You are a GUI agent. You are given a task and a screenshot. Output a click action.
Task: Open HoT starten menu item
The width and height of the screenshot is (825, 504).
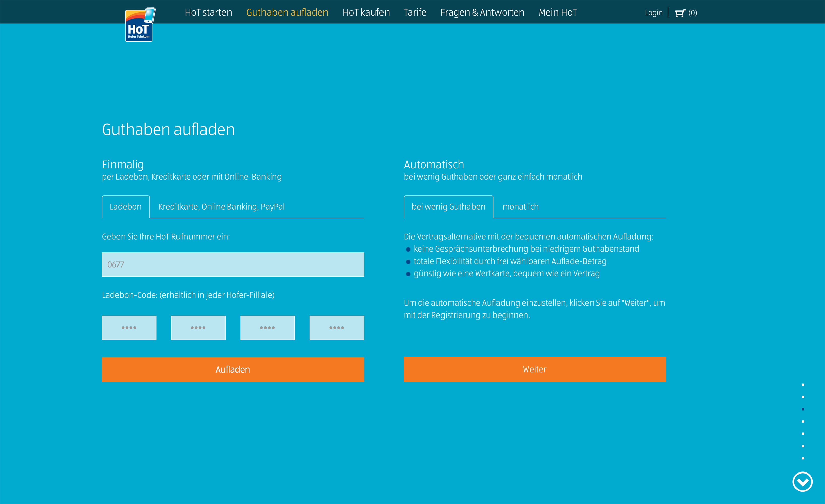click(208, 12)
